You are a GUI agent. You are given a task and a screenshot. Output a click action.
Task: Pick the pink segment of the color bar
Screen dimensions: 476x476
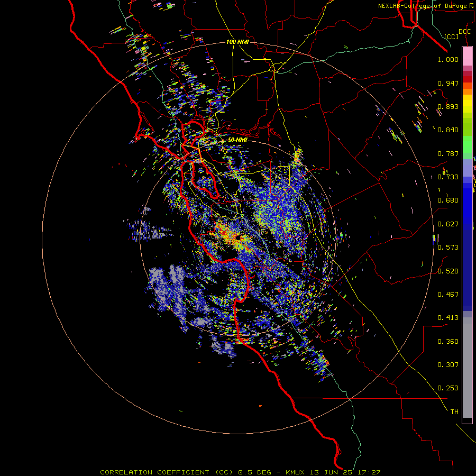[467, 57]
